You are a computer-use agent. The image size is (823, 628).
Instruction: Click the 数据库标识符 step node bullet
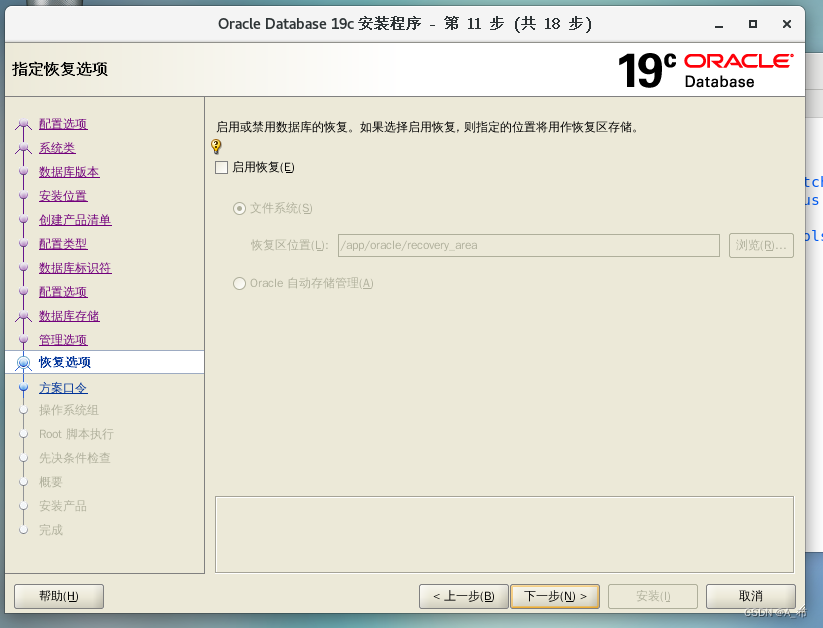pos(23,267)
